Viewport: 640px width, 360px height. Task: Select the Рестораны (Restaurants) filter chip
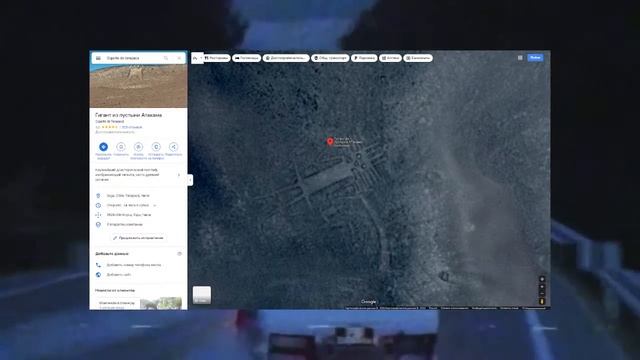click(x=217, y=58)
